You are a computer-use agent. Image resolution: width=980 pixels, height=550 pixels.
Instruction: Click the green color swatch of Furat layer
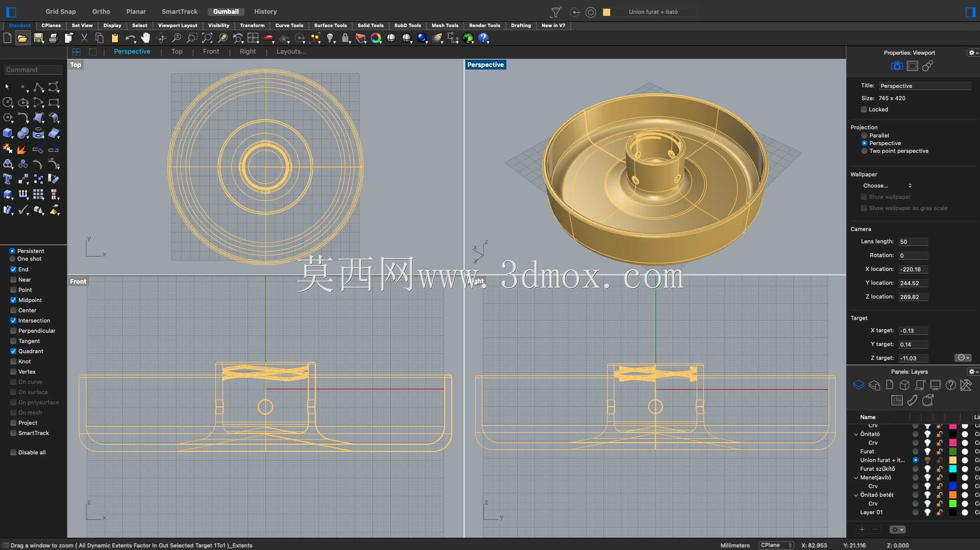tap(953, 451)
